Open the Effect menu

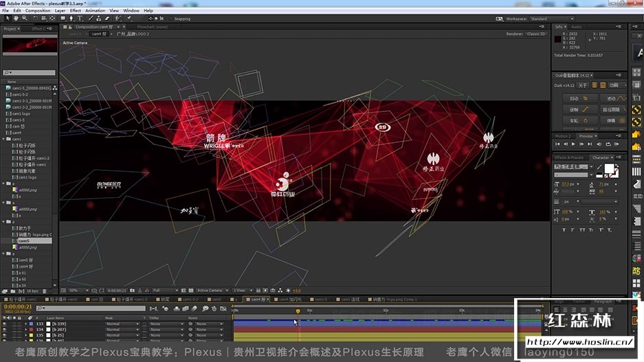[75, 11]
